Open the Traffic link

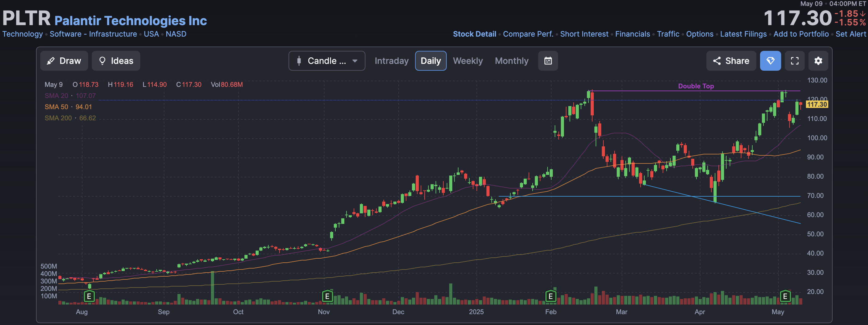click(668, 34)
